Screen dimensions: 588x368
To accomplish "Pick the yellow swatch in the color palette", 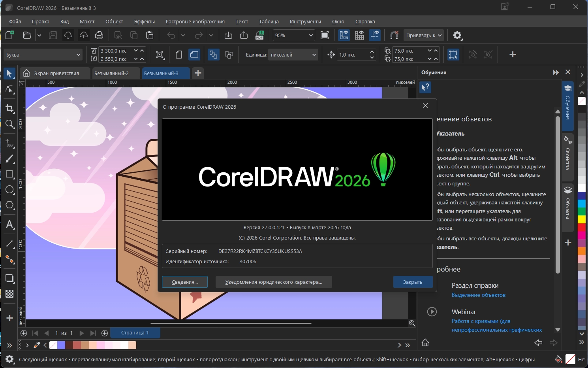I will pyautogui.click(x=582, y=219).
